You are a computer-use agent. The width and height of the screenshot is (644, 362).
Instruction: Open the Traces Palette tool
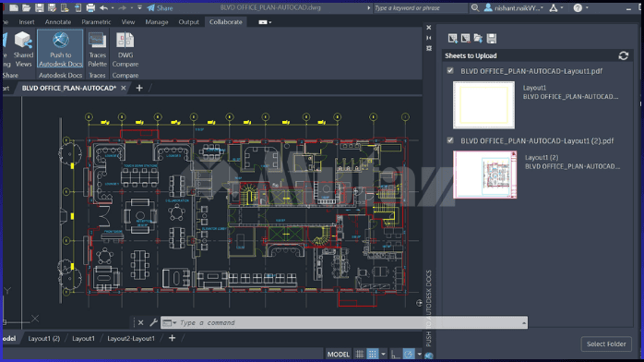[98, 49]
